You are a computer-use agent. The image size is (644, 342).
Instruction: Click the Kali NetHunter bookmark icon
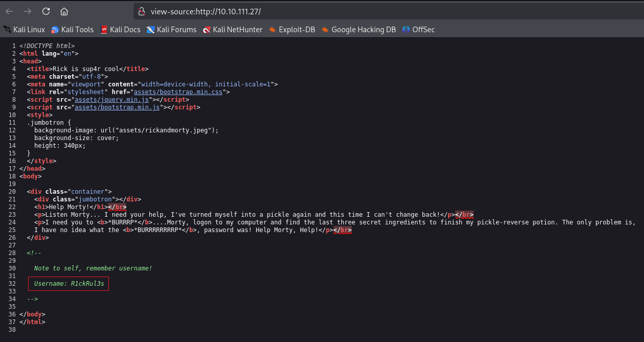207,29
